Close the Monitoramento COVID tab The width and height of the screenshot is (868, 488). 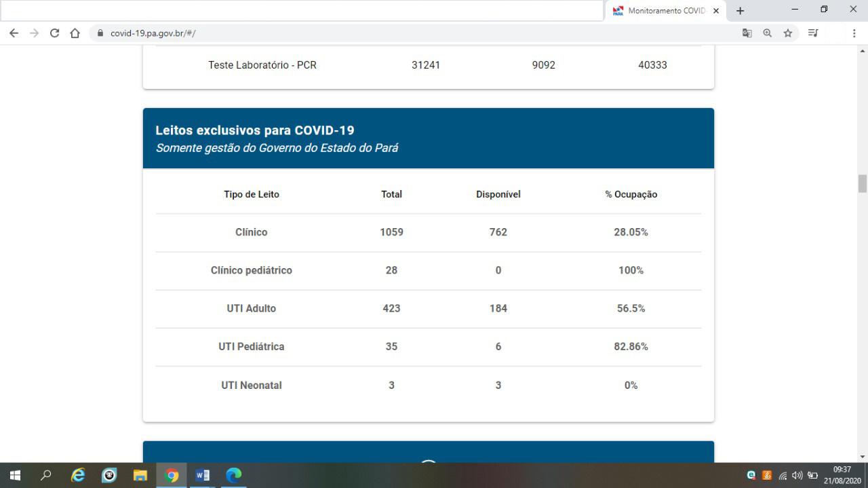coord(716,11)
